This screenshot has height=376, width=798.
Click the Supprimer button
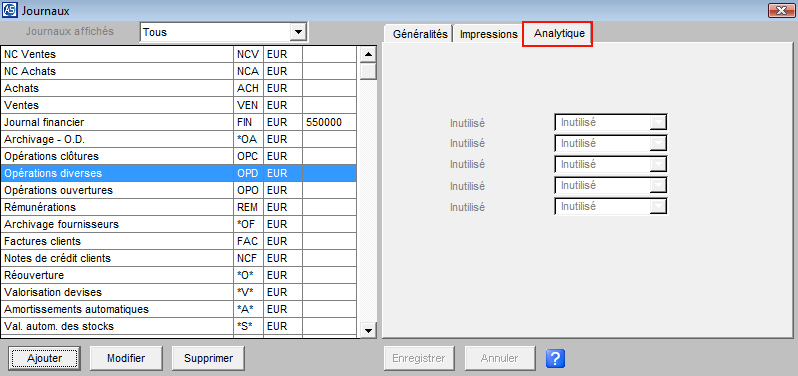click(208, 358)
